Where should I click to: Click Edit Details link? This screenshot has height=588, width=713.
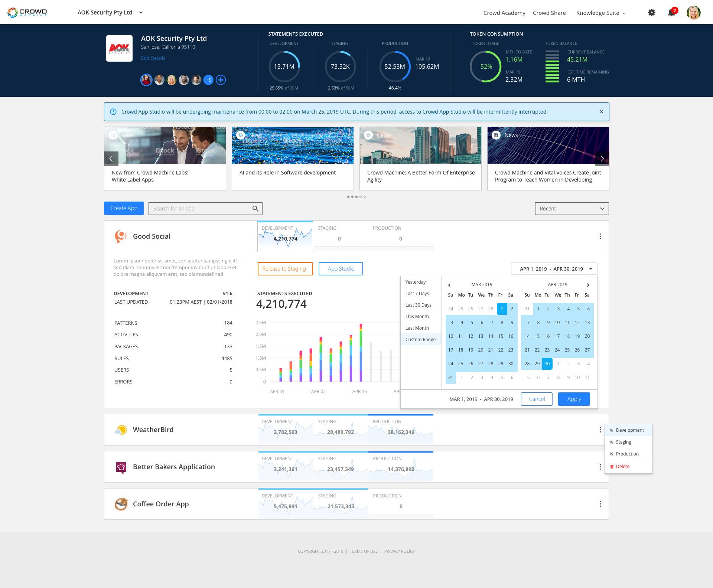click(x=153, y=58)
